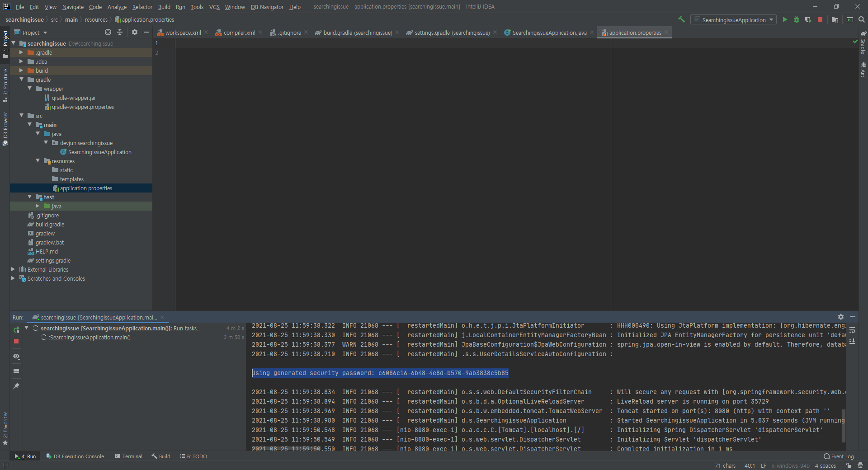This screenshot has width=868, height=470.
Task: Open the Terminal tool window
Action: point(129,456)
